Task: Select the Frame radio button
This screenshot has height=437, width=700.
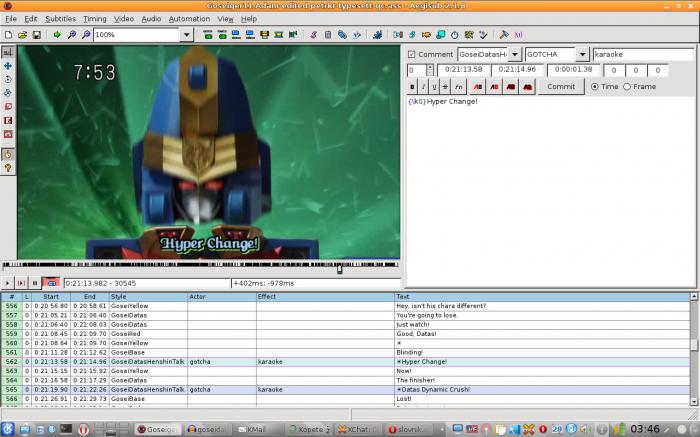Action: pos(627,87)
